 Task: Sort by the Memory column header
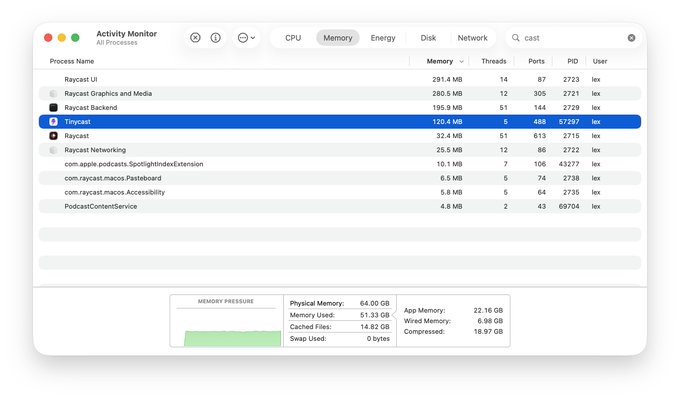440,61
